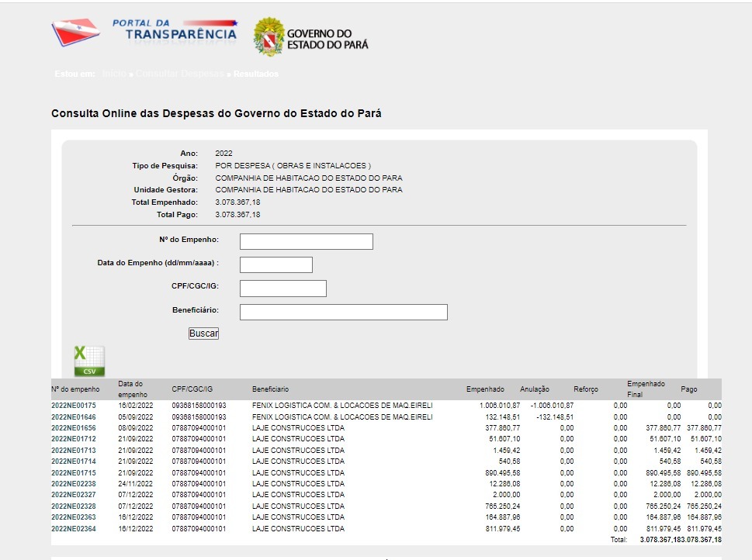Image resolution: width=752 pixels, height=560 pixels.
Task: Open empenho 2022NE02238
Action: click(x=74, y=484)
